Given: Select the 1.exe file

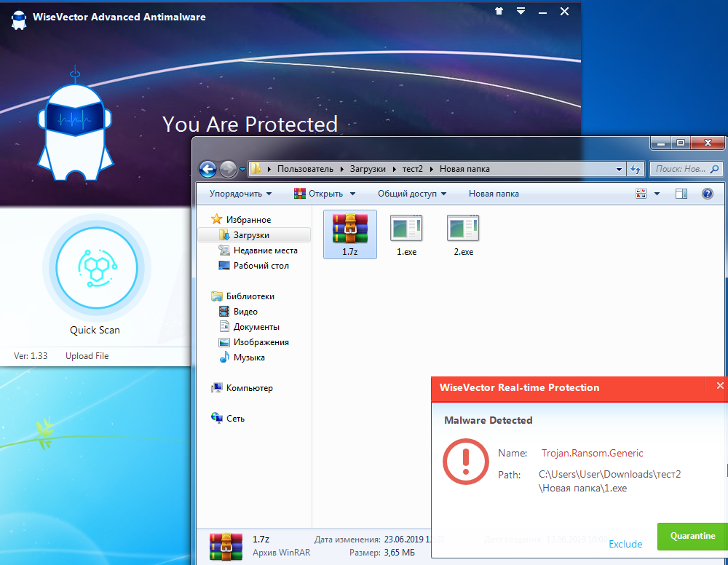Looking at the screenshot, I should point(407,235).
